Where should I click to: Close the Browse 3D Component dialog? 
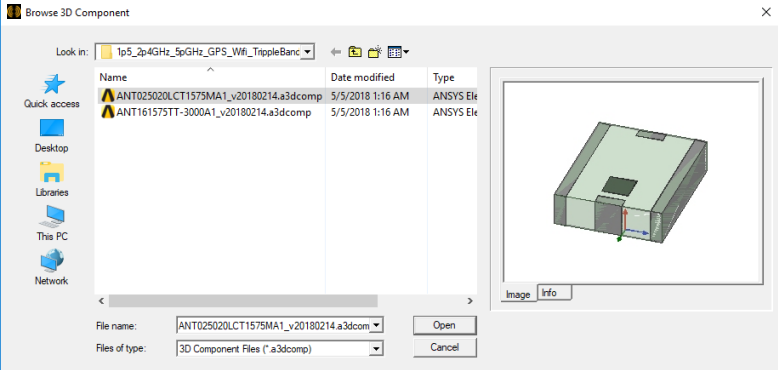766,12
